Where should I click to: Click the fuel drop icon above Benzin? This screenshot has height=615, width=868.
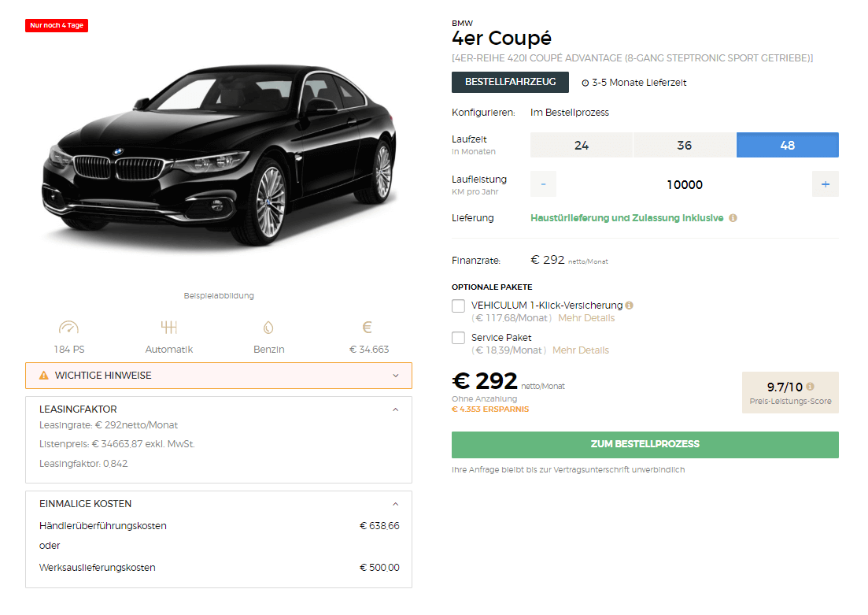[x=268, y=328]
